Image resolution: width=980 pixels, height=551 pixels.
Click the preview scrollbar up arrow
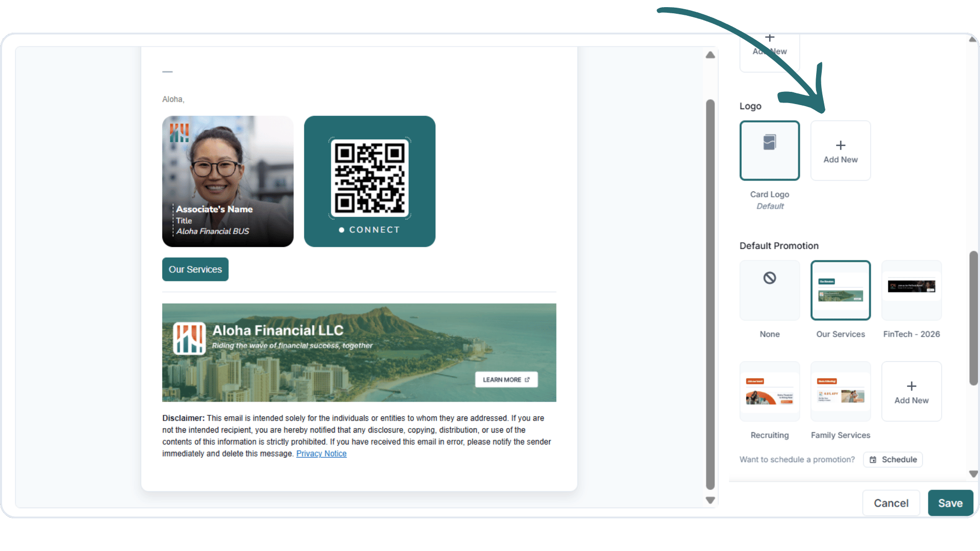[x=710, y=55]
